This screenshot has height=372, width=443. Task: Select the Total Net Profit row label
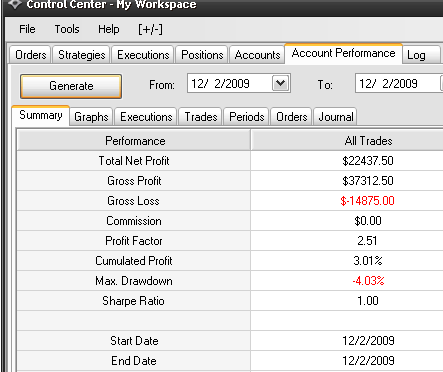(x=134, y=161)
